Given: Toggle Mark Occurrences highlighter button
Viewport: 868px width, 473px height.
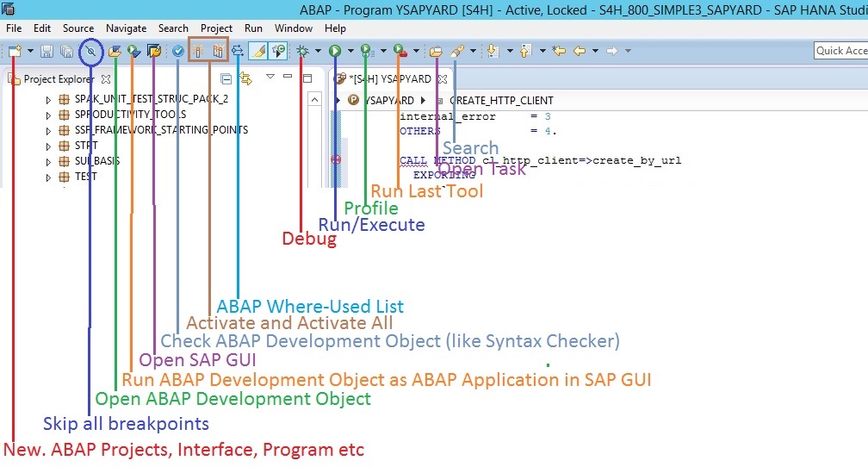Looking at the screenshot, I should point(257,51).
